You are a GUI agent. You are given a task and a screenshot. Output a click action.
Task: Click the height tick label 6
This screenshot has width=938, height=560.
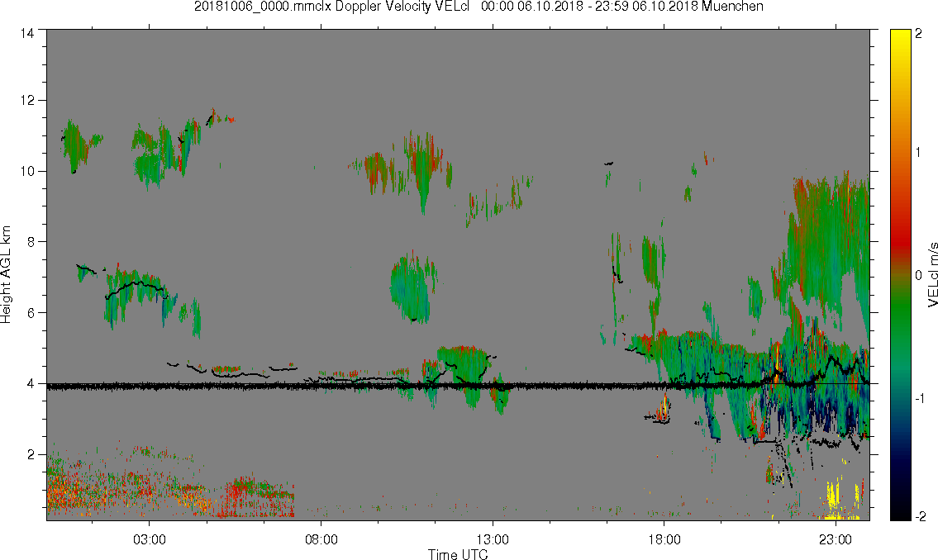31,312
